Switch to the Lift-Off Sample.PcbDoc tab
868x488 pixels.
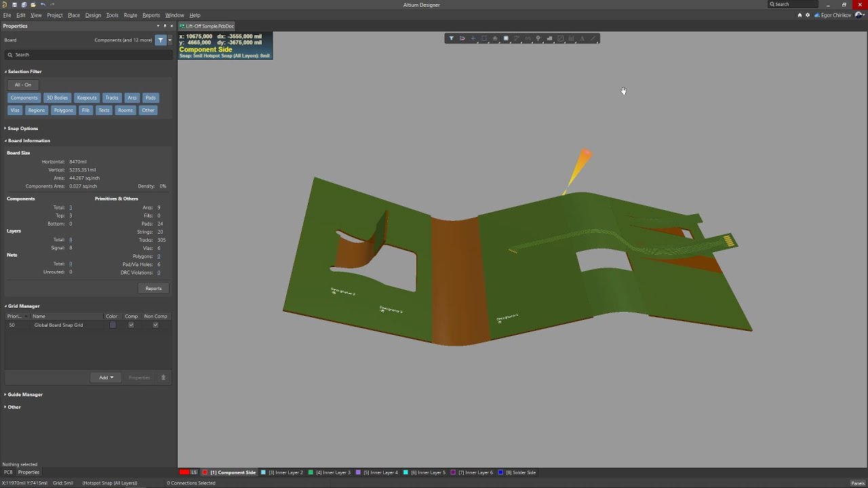[207, 26]
